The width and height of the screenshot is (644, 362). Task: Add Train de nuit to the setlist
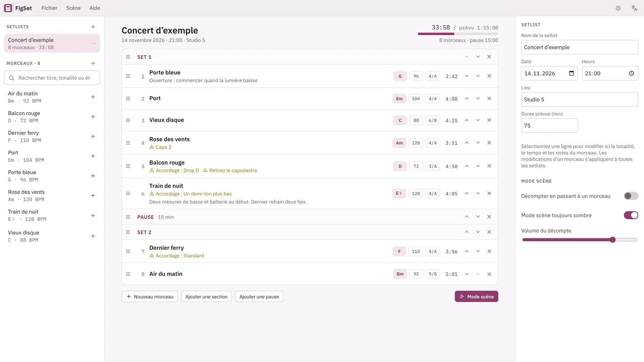pyautogui.click(x=93, y=215)
